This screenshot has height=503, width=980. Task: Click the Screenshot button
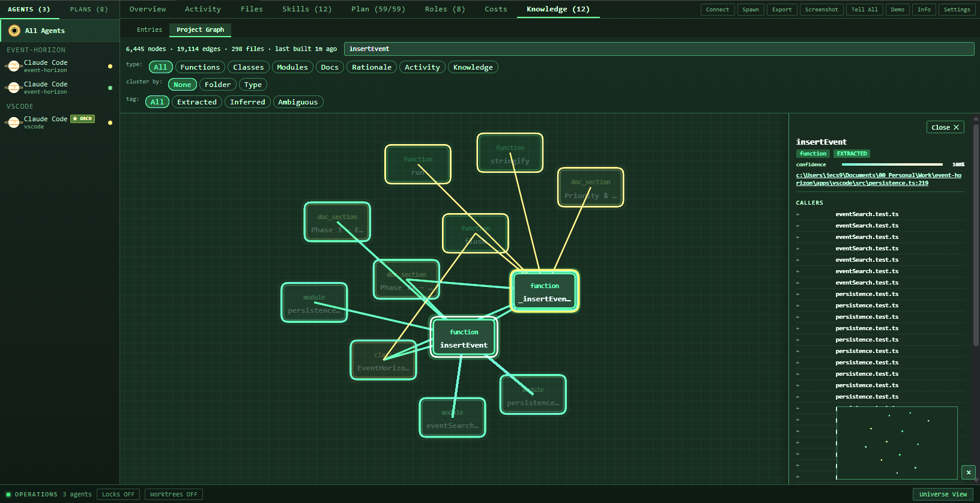point(821,10)
